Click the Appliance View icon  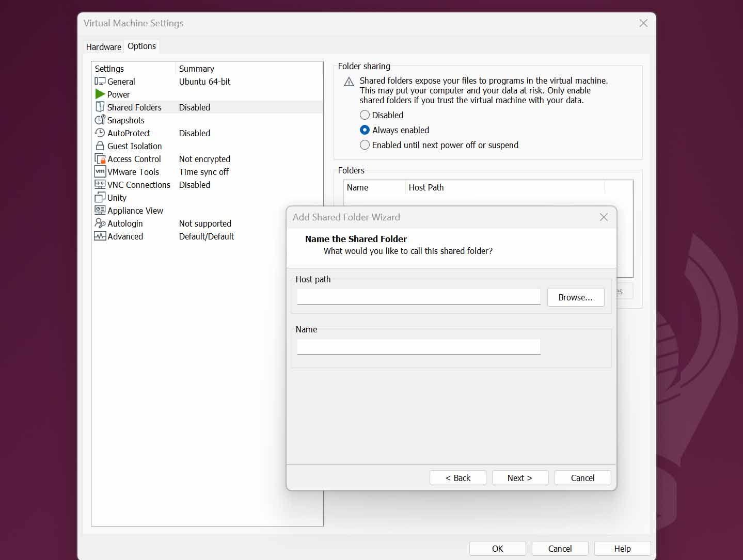click(x=100, y=210)
